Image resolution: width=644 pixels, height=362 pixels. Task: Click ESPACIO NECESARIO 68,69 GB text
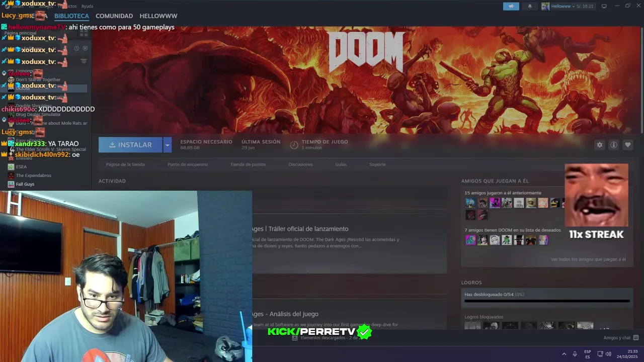(206, 145)
